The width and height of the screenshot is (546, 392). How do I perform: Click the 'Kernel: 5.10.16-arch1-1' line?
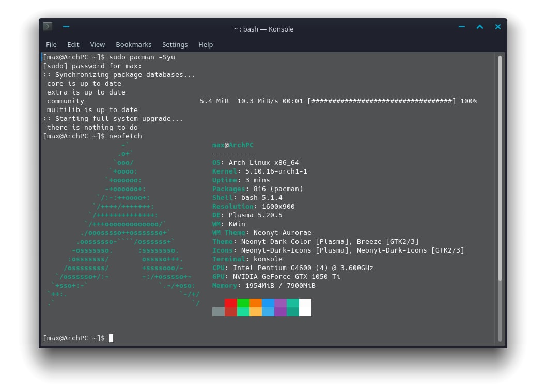(260, 171)
